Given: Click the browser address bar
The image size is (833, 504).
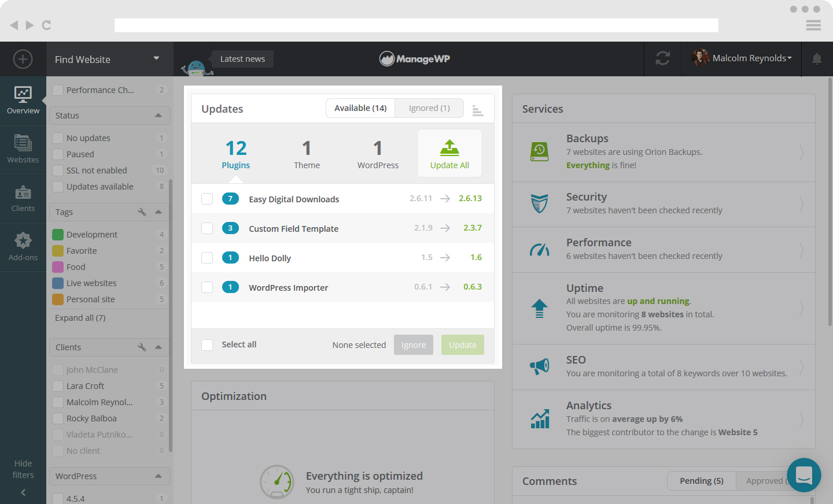Looking at the screenshot, I should [417, 25].
